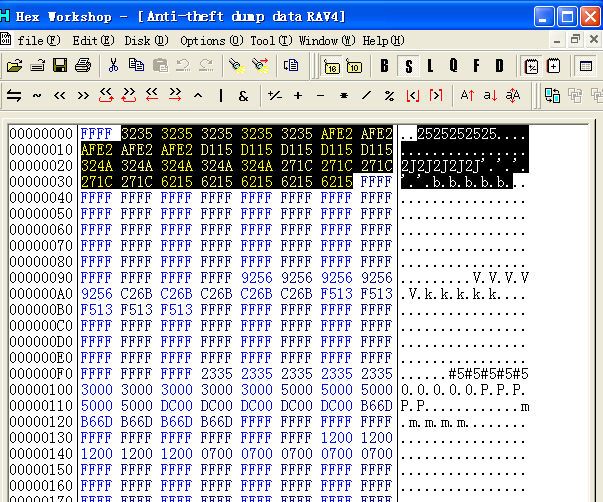
Task: Click the red block shift left icon
Action: (x=152, y=95)
